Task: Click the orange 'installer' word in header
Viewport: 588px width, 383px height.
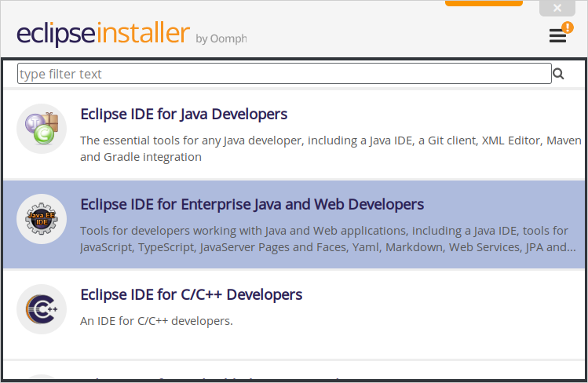Action: point(142,35)
